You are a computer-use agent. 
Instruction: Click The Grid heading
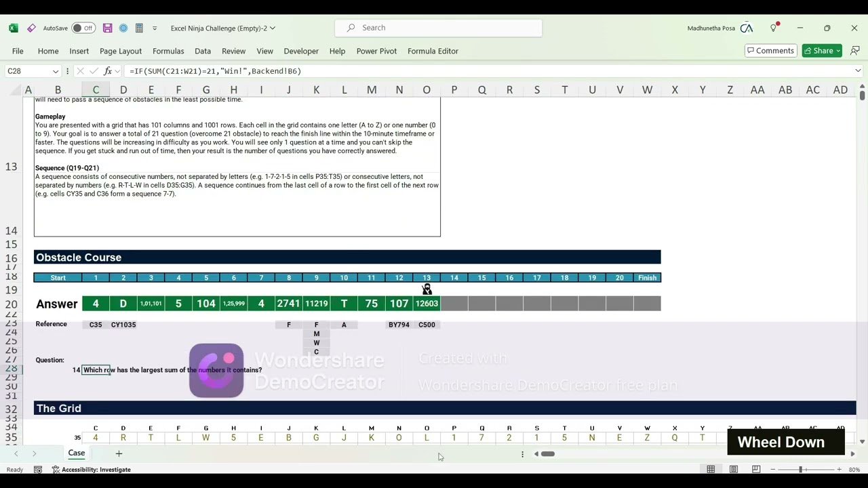point(59,408)
